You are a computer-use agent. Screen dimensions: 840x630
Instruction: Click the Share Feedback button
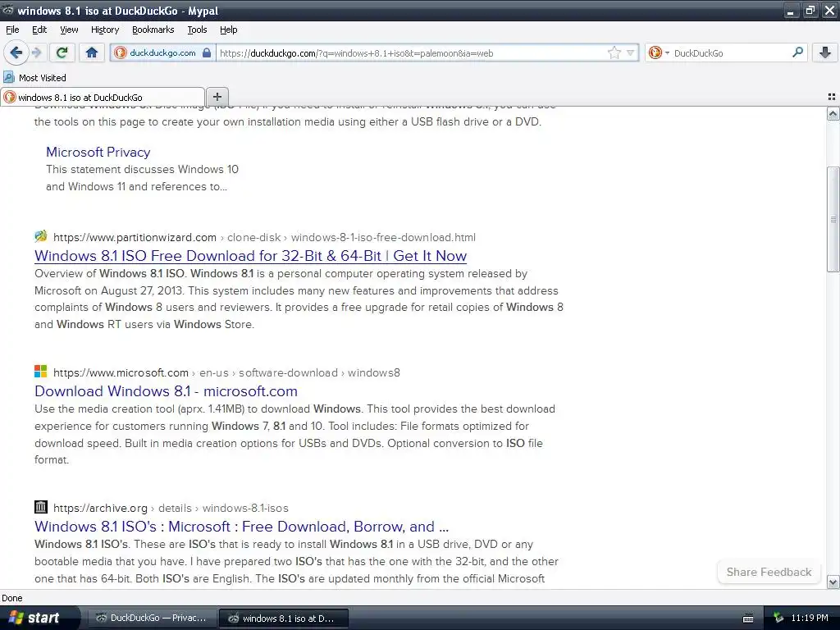coord(769,572)
